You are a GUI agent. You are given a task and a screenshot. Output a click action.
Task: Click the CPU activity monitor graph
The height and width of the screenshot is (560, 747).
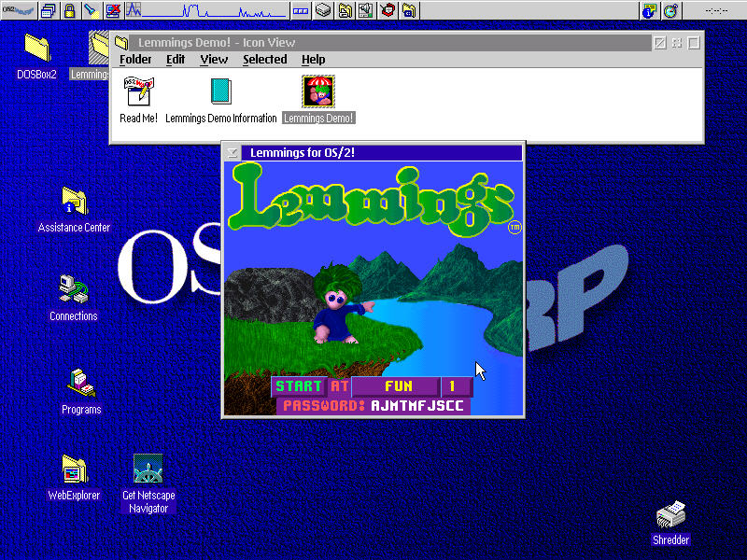pyautogui.click(x=206, y=10)
